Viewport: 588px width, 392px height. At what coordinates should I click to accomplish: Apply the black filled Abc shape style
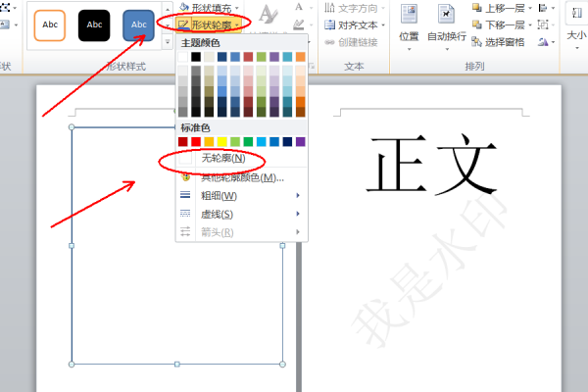(x=94, y=25)
